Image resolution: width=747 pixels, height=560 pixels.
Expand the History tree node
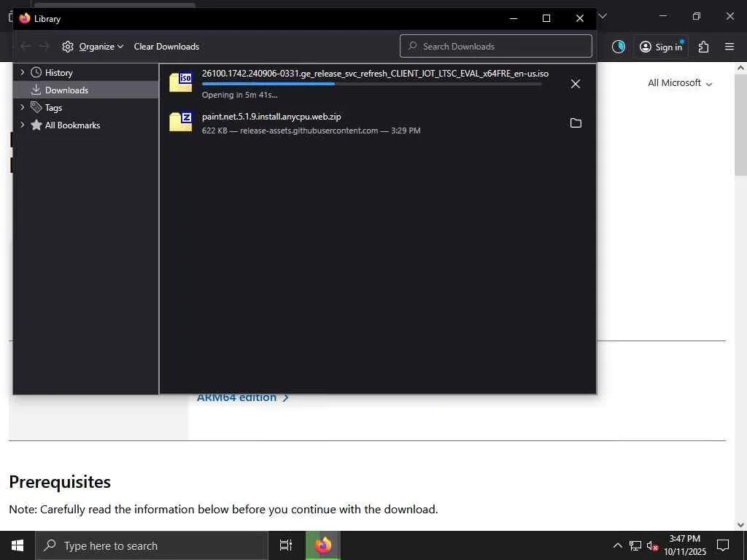[x=22, y=72]
